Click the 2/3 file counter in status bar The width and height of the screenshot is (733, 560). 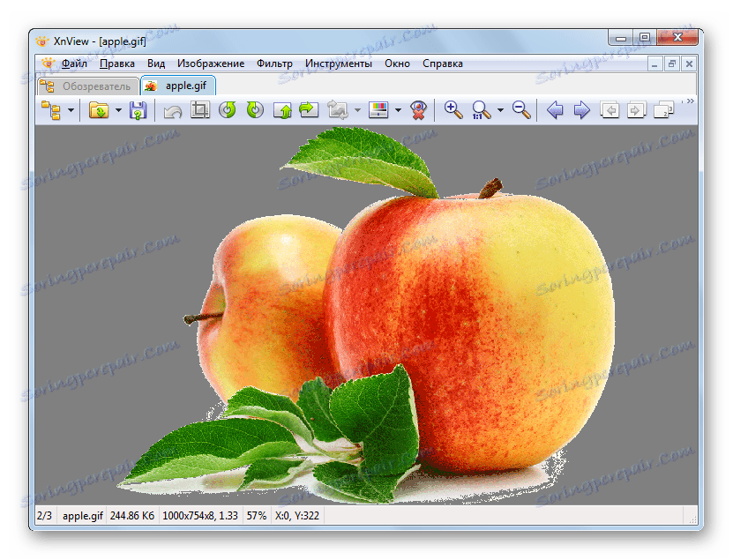point(44,516)
